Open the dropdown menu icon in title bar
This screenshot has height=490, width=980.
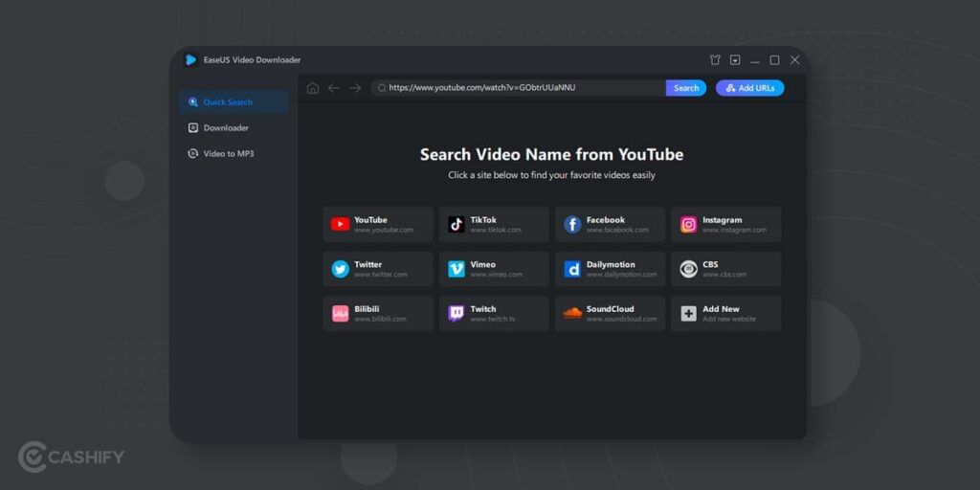(x=735, y=60)
